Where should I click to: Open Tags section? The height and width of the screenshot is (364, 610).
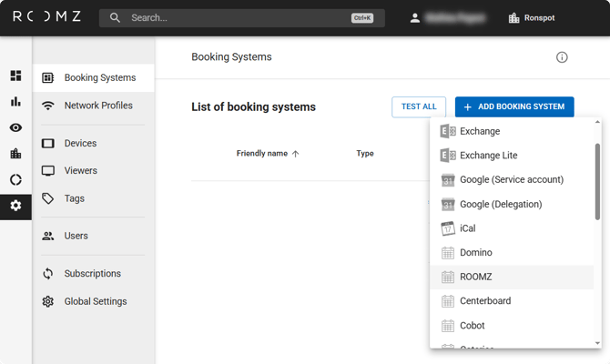[94, 198]
